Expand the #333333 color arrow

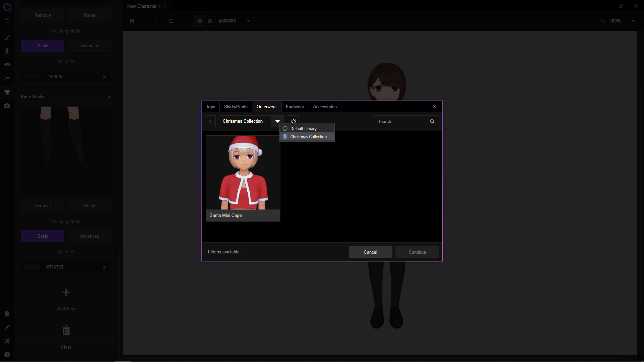click(x=104, y=267)
